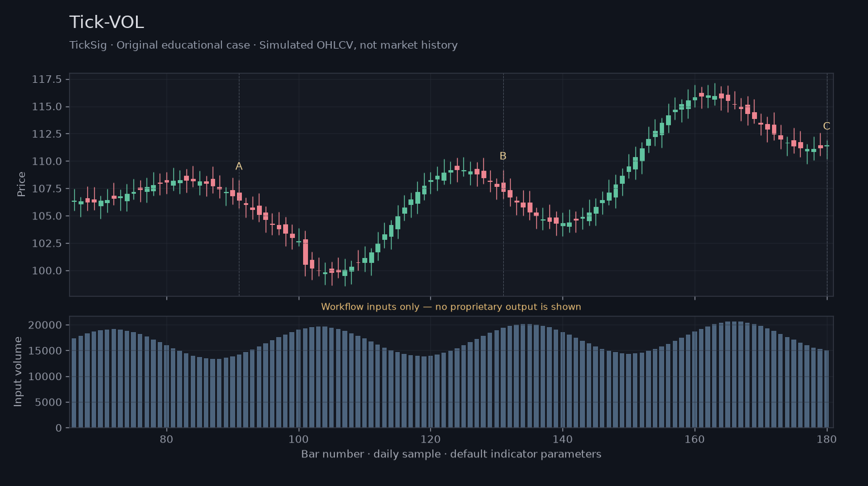The height and width of the screenshot is (486, 868).
Task: Click the Bar number axis caption
Action: coord(451,454)
